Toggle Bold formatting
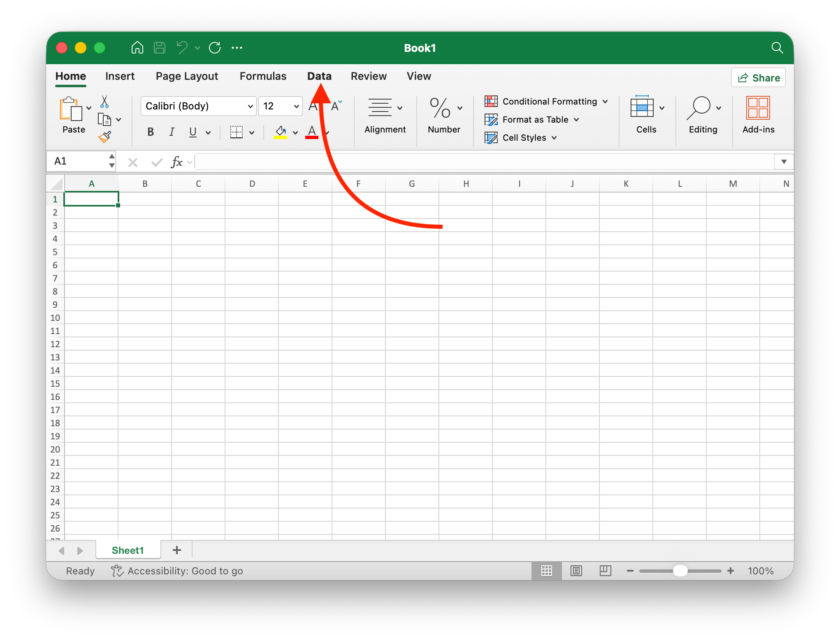The height and width of the screenshot is (641, 840). (151, 132)
